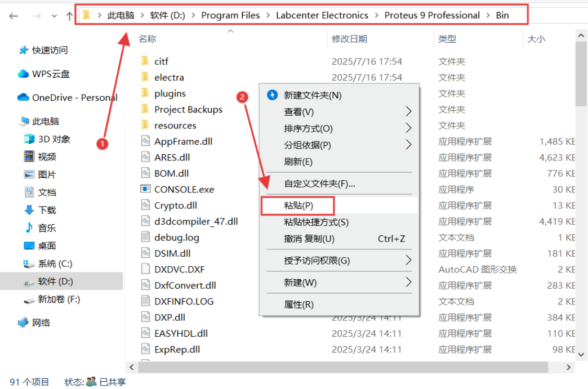Select the Project Backups folder icon

pos(145,109)
